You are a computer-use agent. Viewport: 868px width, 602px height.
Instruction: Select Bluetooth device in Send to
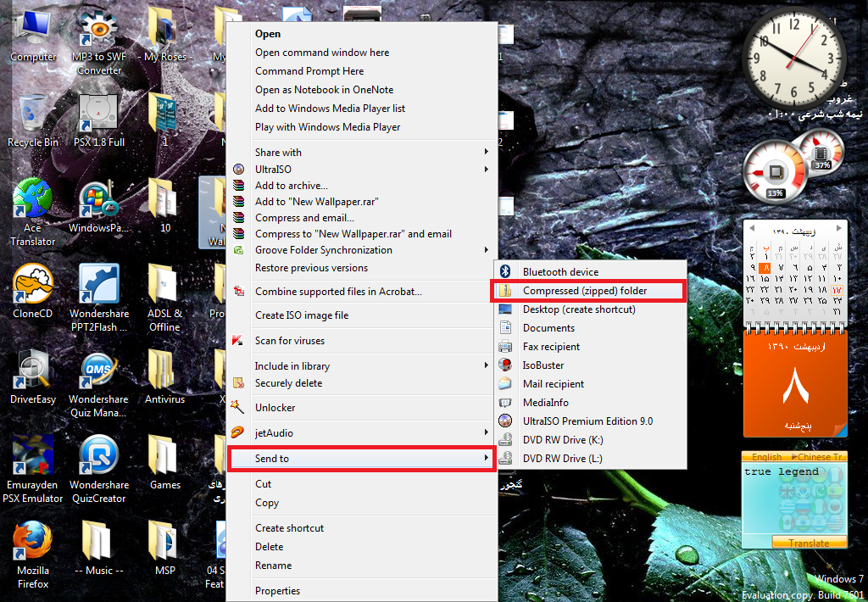click(x=560, y=272)
